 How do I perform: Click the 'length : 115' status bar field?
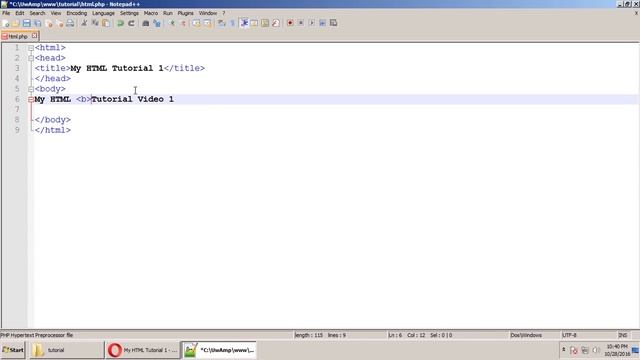tap(309, 335)
